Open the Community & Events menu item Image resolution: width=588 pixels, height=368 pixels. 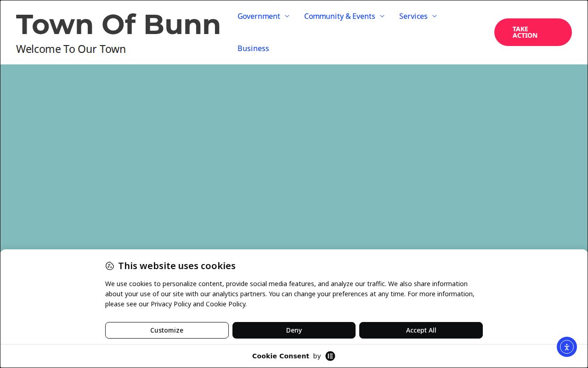(x=339, y=16)
